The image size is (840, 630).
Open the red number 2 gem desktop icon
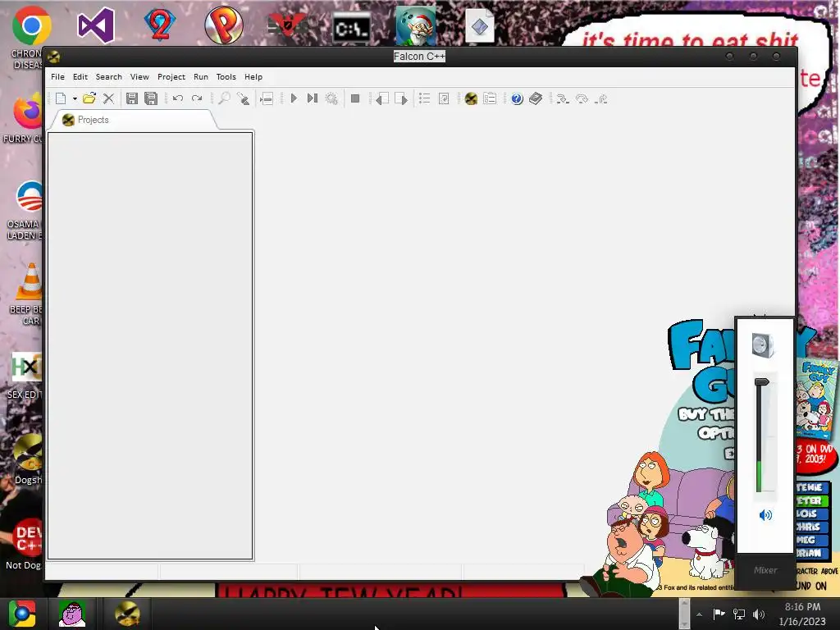(x=160, y=25)
